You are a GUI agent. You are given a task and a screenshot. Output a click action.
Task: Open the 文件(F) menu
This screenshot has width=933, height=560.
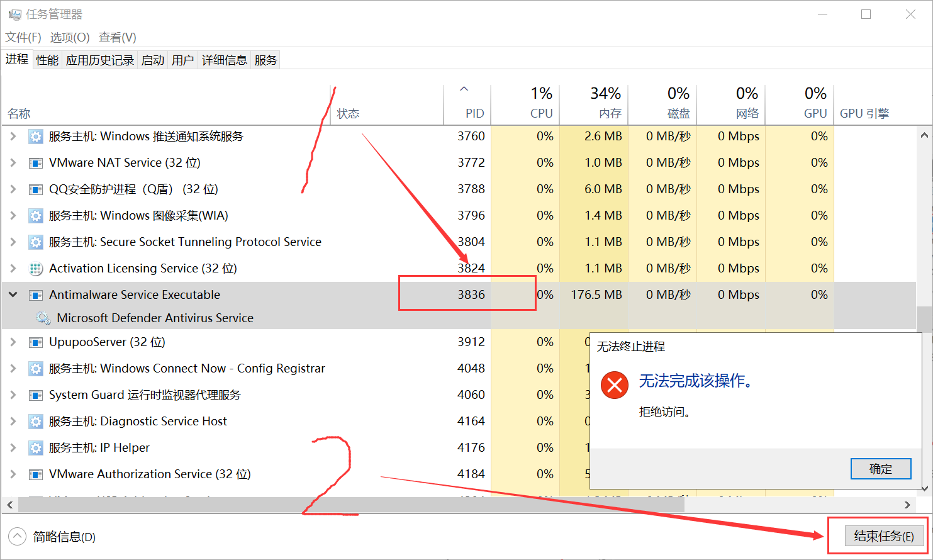23,37
